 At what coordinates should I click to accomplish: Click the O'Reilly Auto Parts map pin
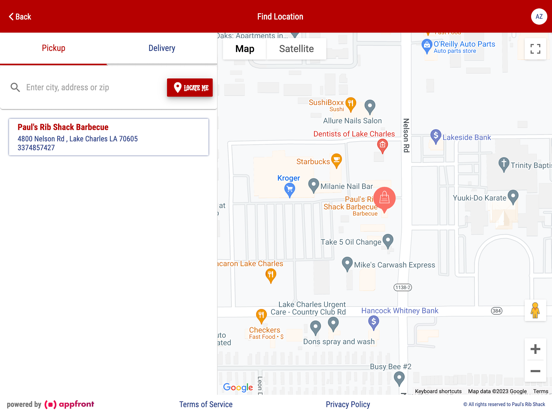(x=427, y=46)
